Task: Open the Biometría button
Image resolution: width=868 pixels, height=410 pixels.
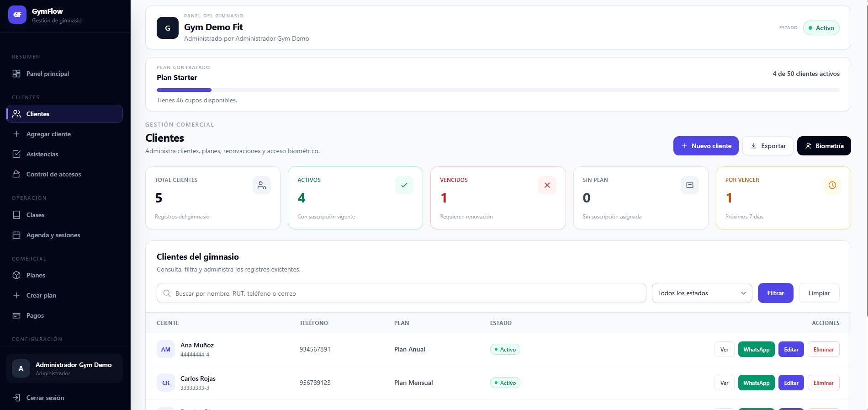Action: tap(824, 146)
